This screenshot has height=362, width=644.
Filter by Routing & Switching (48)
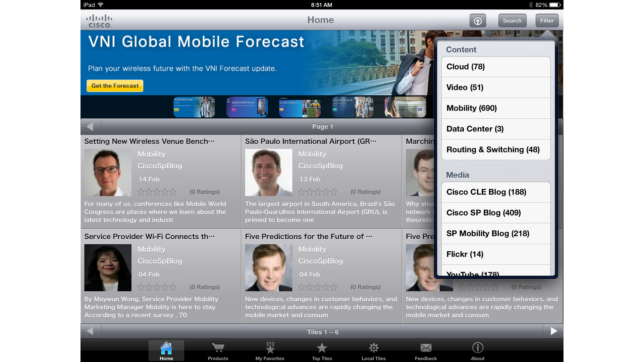496,150
